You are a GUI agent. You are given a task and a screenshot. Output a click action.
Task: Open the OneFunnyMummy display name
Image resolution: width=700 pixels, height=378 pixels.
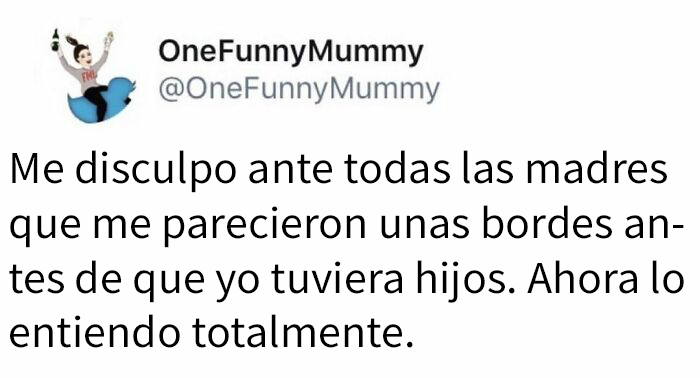(x=291, y=53)
